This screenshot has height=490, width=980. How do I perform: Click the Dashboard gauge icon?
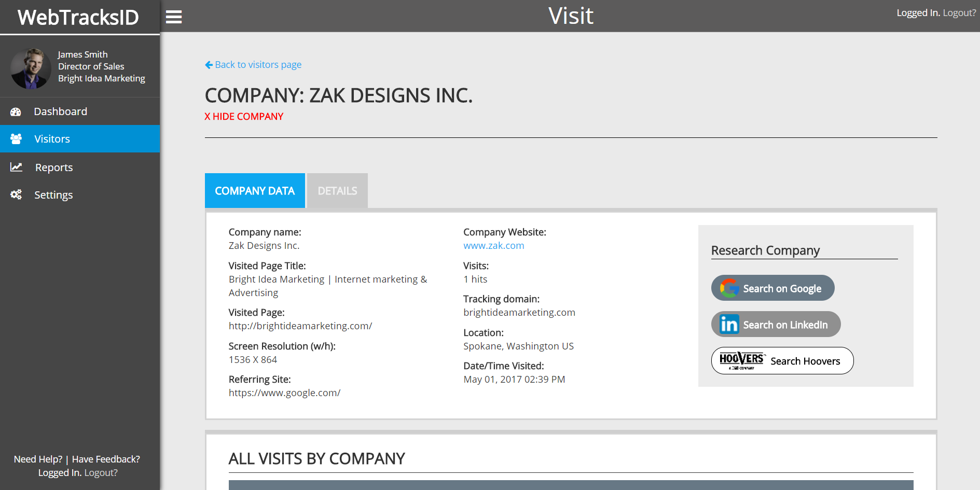click(x=16, y=111)
